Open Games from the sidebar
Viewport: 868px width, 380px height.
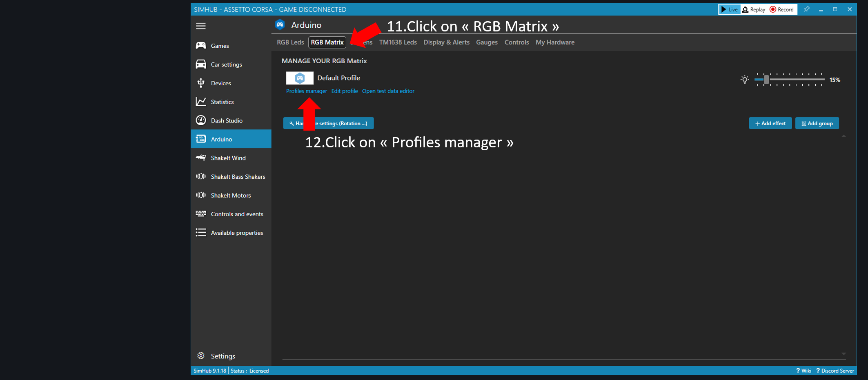coord(220,46)
